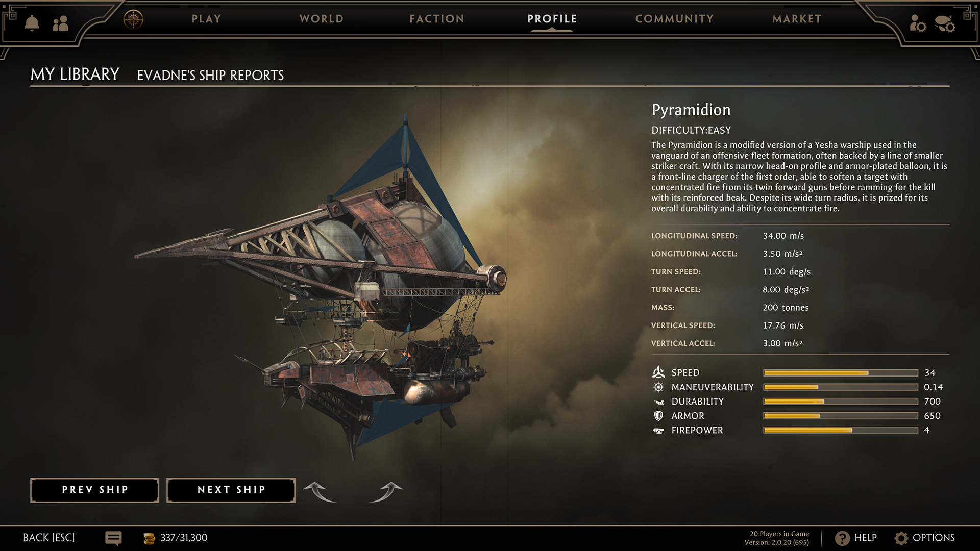
Task: Go to the Faction tab
Action: pos(437,19)
